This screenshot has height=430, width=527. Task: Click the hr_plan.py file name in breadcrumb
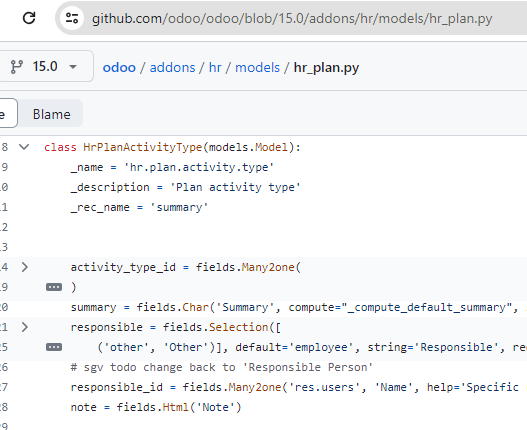(x=326, y=68)
